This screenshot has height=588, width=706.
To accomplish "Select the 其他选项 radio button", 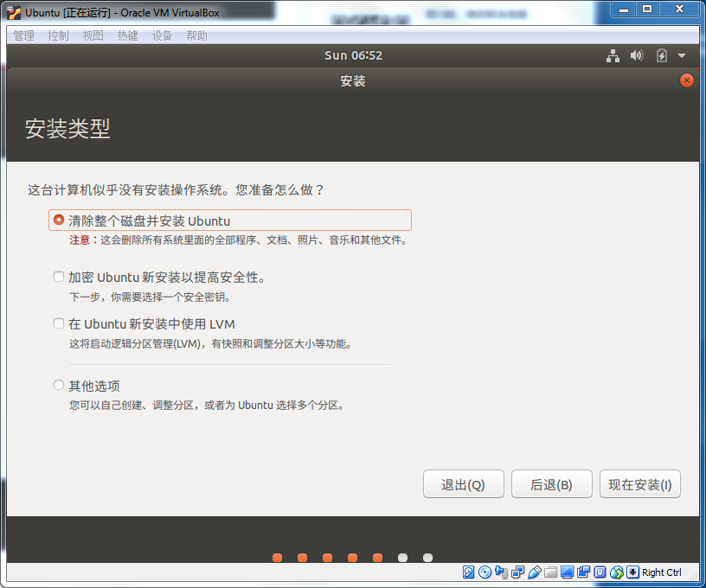I will [59, 385].
